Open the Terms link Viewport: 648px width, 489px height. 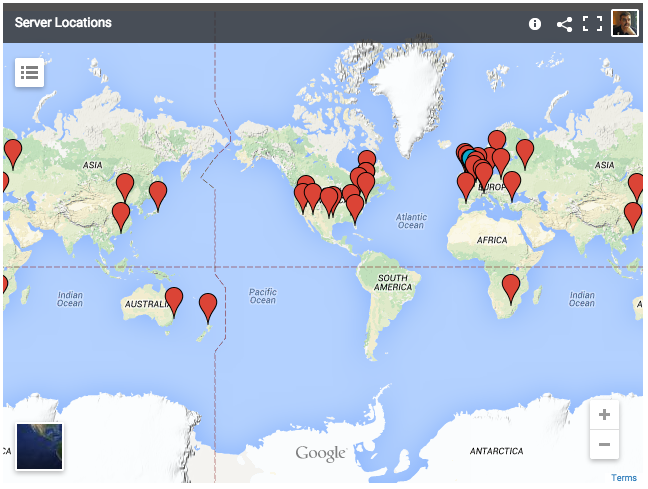[x=623, y=478]
